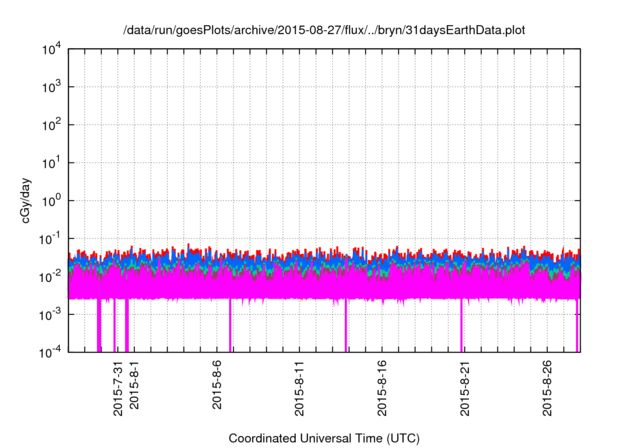Select the 2015-7-31 date label
The image size is (640, 448).
[118, 388]
